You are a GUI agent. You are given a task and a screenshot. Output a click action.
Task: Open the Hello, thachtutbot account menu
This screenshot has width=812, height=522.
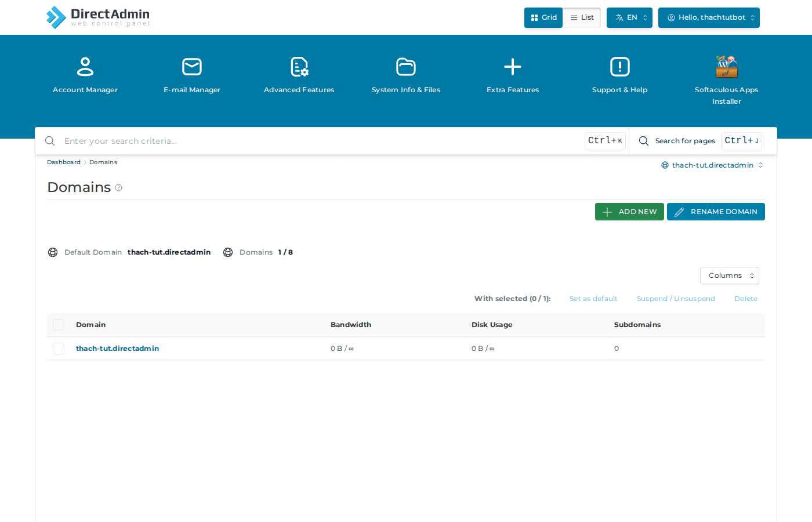click(x=709, y=17)
